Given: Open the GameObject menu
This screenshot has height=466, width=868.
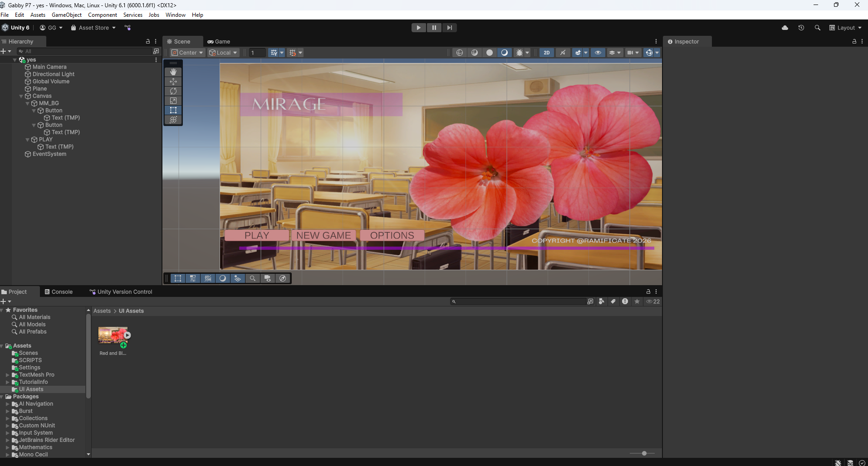Looking at the screenshot, I should click(x=67, y=15).
